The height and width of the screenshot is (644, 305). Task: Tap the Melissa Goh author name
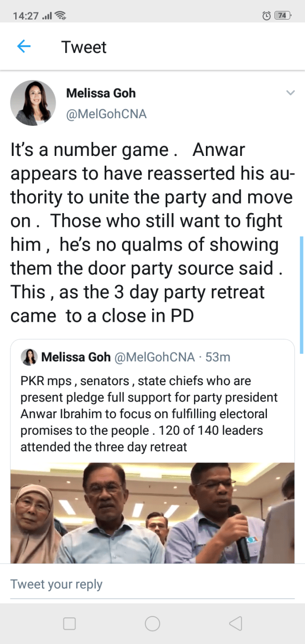point(101,93)
